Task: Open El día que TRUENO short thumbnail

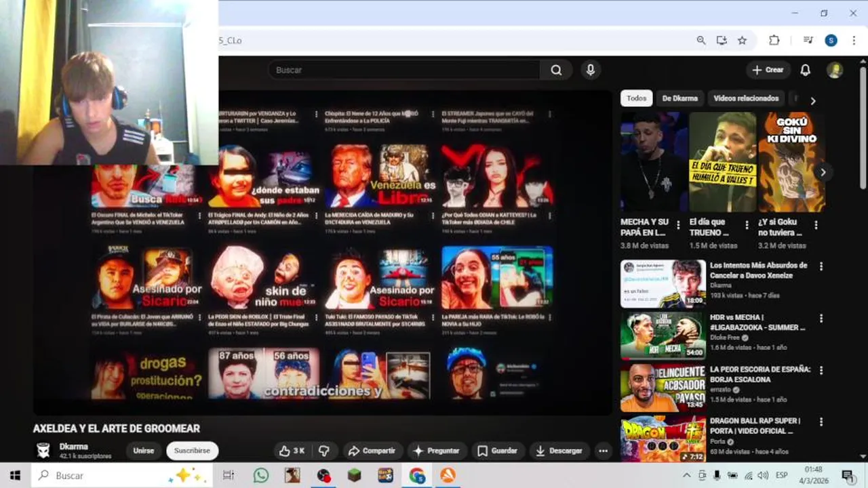Action: pyautogui.click(x=722, y=162)
